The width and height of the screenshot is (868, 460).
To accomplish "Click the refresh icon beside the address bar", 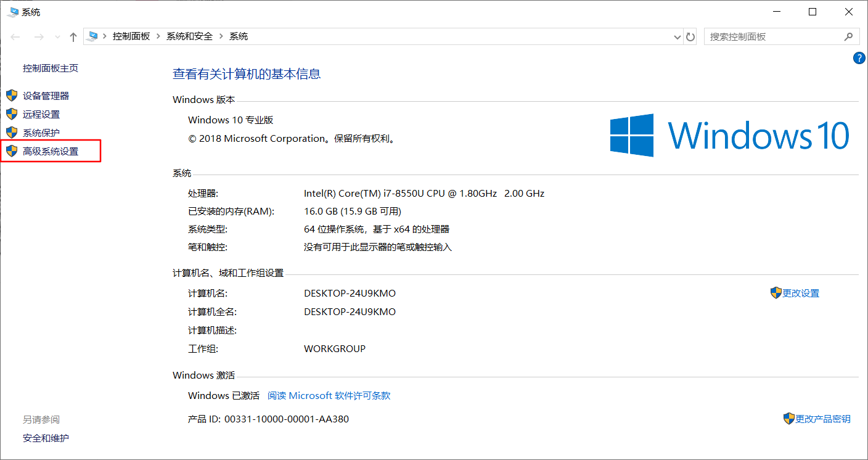I will (690, 36).
